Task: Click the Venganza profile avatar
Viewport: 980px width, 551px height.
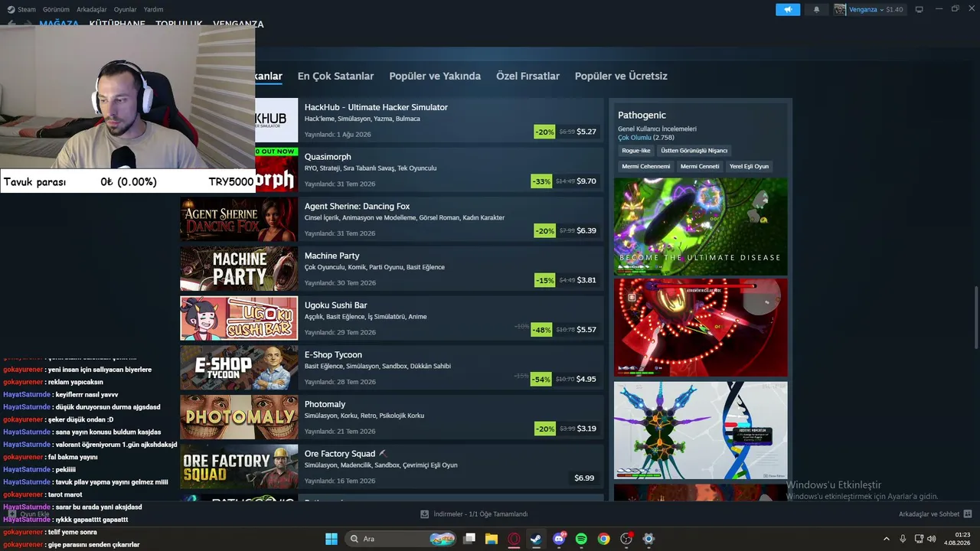Action: click(x=840, y=9)
